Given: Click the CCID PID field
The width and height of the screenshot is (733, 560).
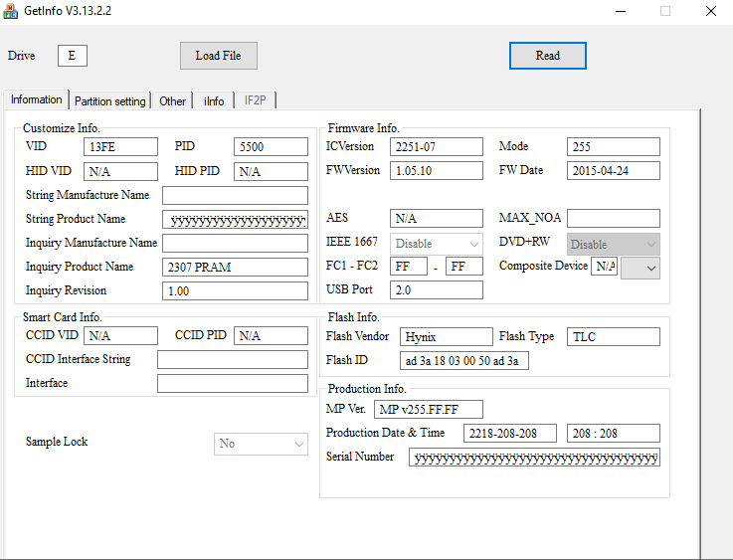Looking at the screenshot, I should coord(271,335).
